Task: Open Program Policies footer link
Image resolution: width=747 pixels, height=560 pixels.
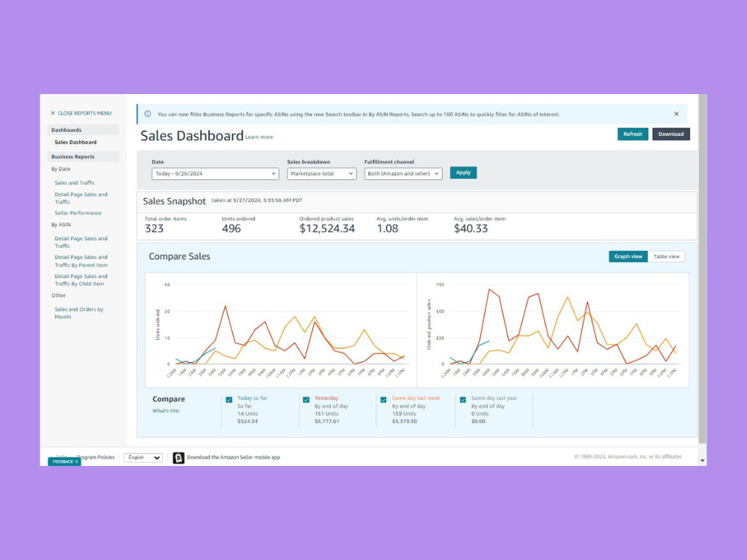Action: [96, 457]
